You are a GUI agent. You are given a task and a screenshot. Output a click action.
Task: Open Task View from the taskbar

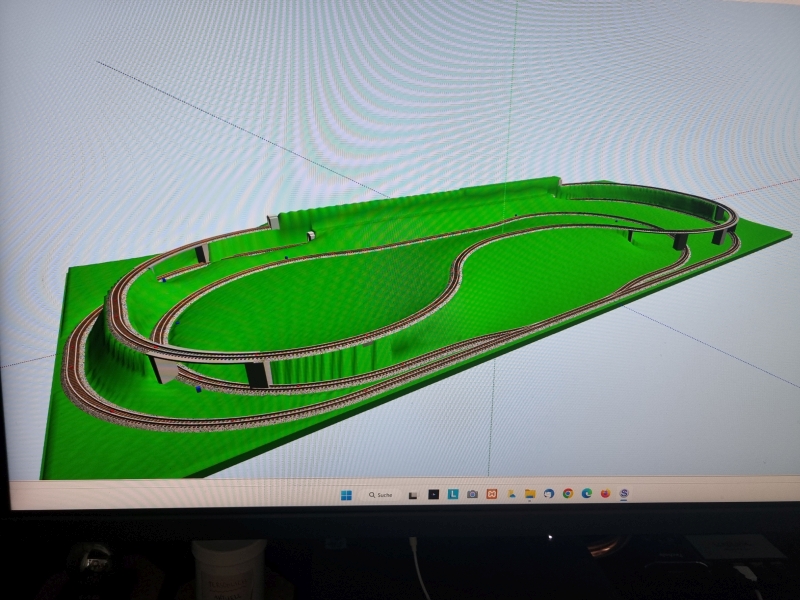click(412, 495)
